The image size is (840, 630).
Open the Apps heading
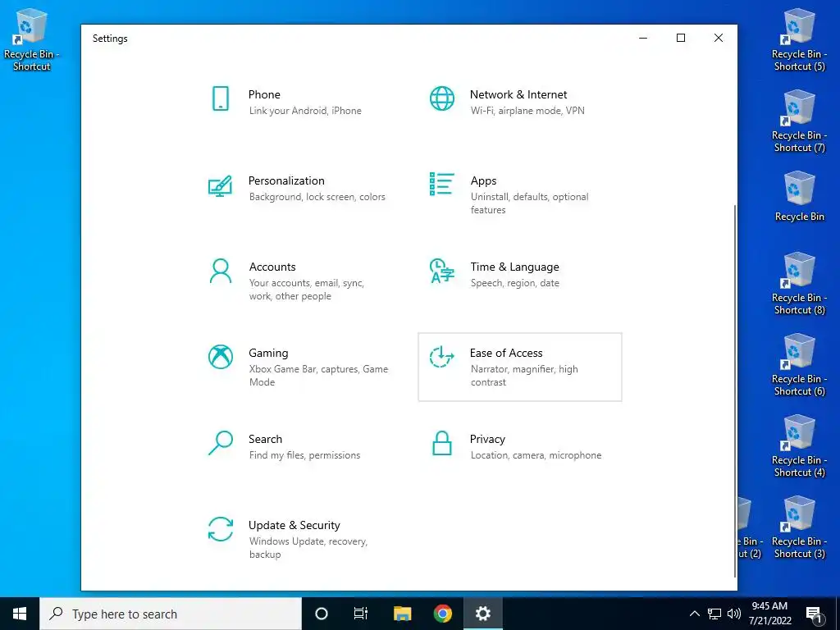point(484,180)
